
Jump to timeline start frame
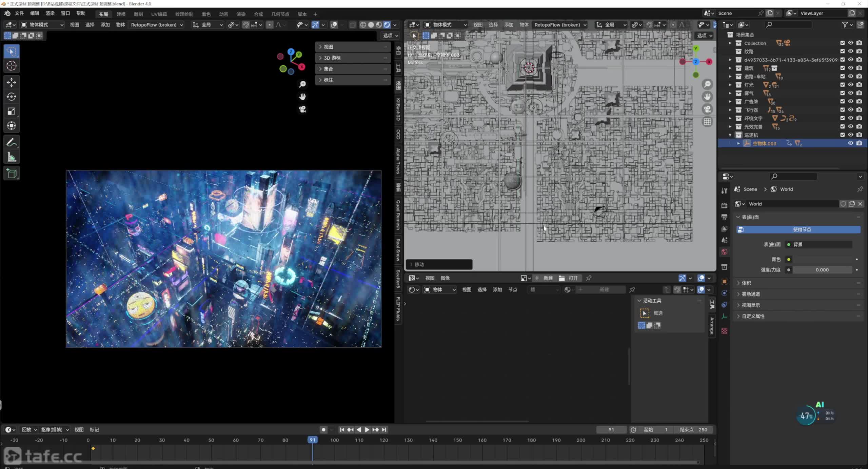[x=342, y=430]
